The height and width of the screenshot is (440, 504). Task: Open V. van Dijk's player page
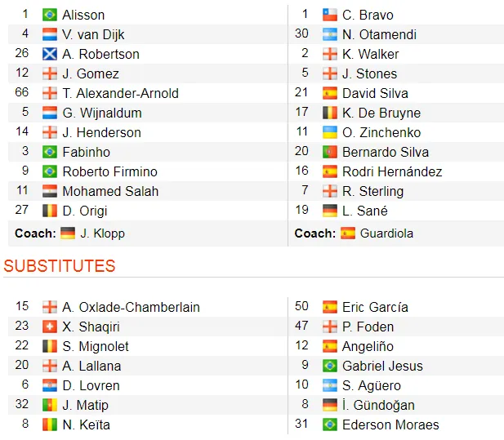93,34
